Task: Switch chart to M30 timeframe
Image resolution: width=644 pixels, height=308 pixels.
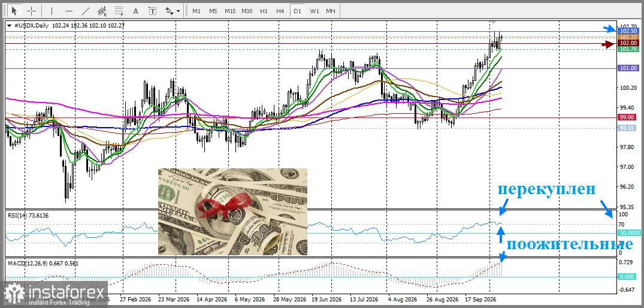Action: (247, 11)
